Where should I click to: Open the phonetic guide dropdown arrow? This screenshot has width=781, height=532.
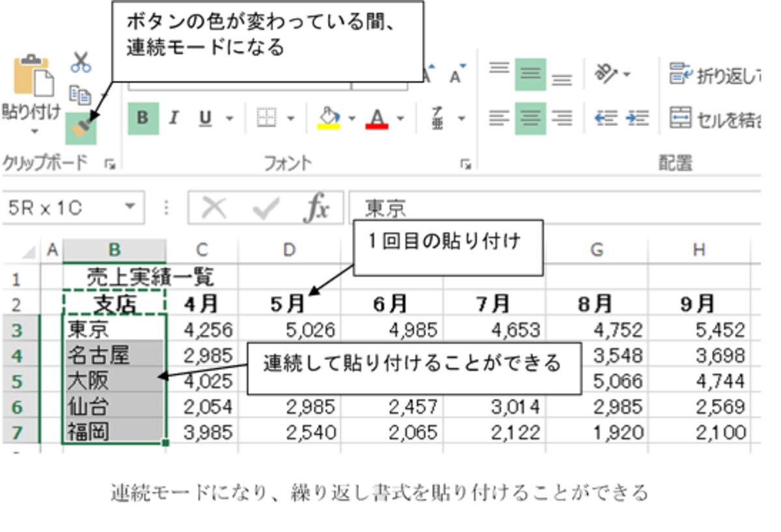pyautogui.click(x=461, y=119)
